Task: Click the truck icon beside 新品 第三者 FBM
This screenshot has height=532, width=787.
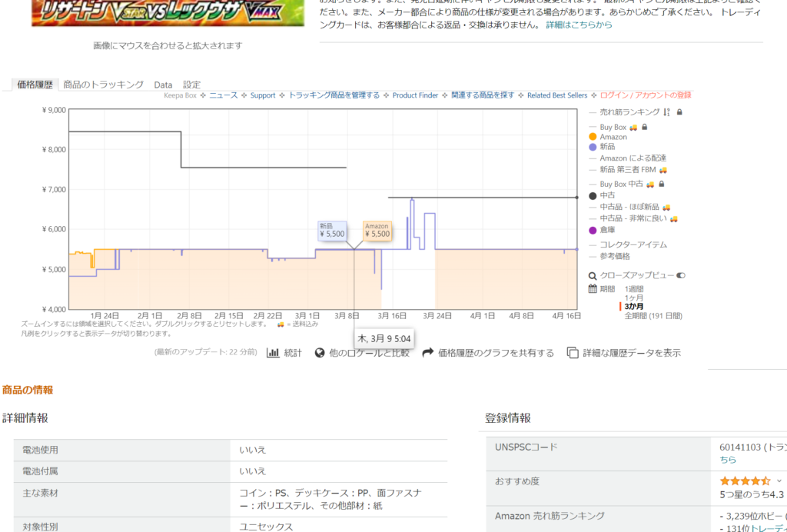Action: (x=663, y=170)
